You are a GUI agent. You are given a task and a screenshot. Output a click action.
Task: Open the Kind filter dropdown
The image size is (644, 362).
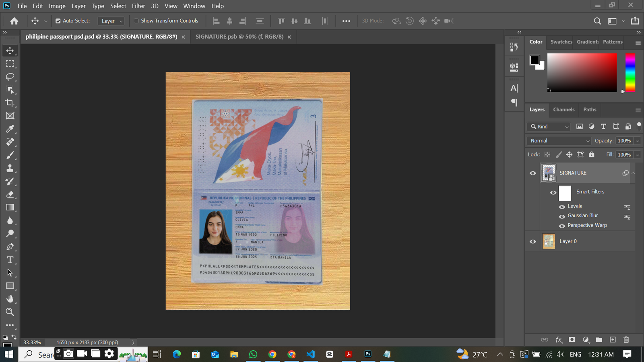pyautogui.click(x=549, y=126)
